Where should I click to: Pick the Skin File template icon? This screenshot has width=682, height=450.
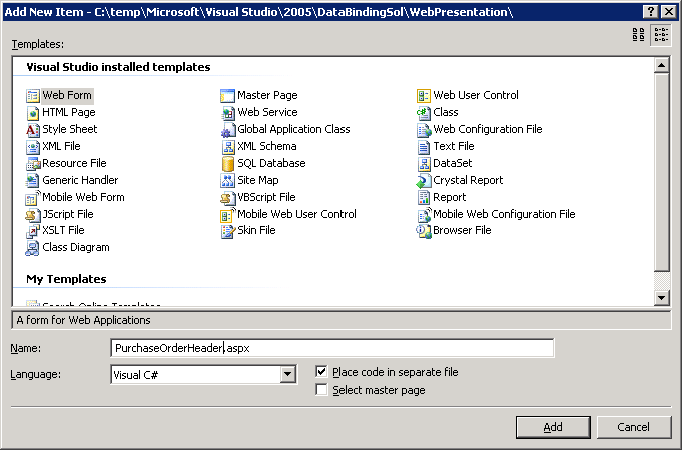pyautogui.click(x=227, y=231)
